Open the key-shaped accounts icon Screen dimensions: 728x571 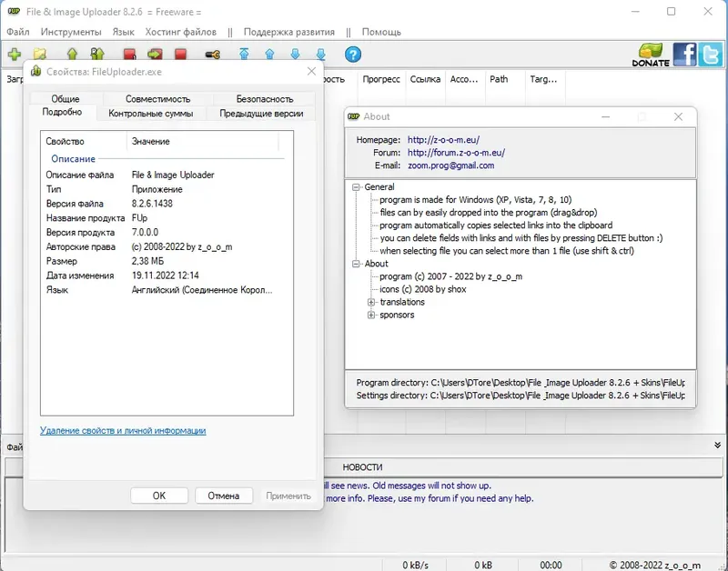point(213,55)
